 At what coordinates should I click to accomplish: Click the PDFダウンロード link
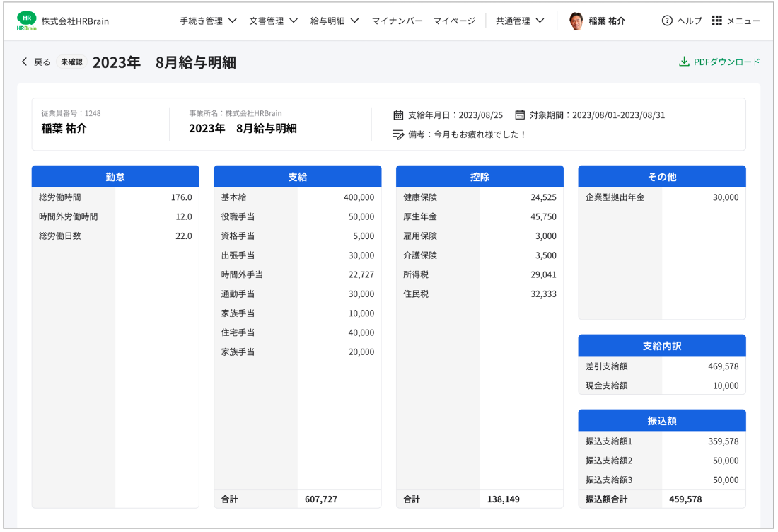(x=726, y=62)
